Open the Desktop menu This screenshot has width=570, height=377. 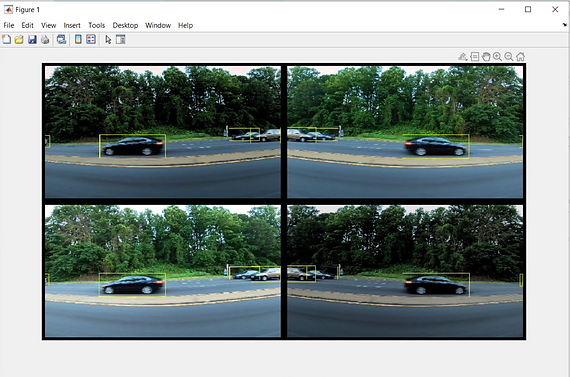[125, 25]
